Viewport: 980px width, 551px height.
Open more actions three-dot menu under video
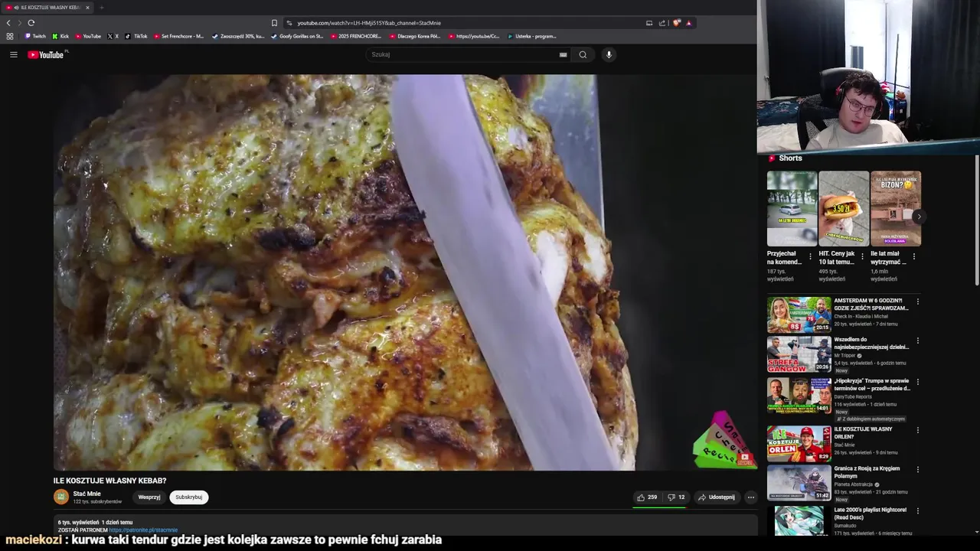click(x=751, y=497)
